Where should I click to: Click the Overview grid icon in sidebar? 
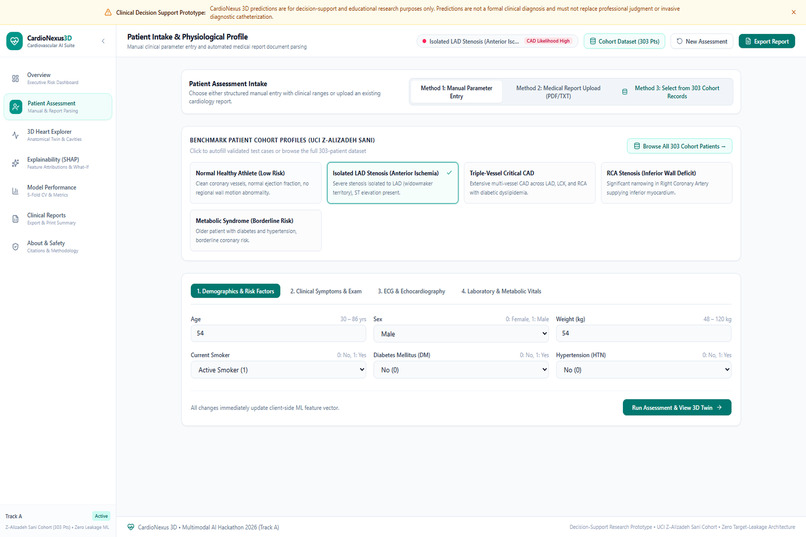pyautogui.click(x=15, y=79)
